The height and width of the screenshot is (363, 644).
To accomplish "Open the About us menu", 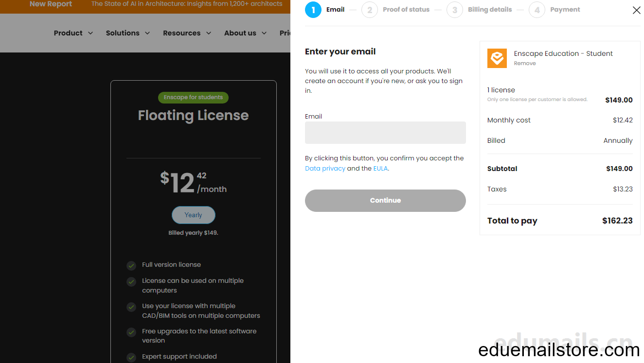I will pos(246,33).
